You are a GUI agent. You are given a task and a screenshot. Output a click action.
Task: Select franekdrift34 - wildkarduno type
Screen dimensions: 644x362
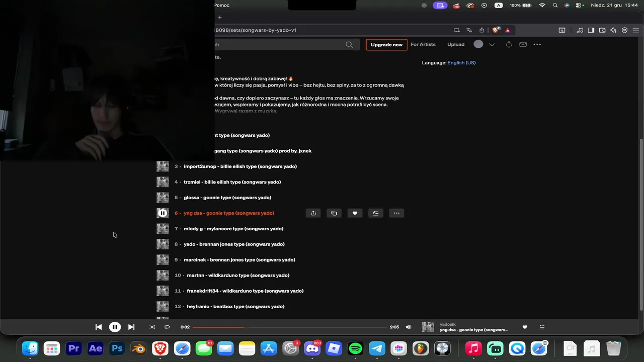point(245,291)
